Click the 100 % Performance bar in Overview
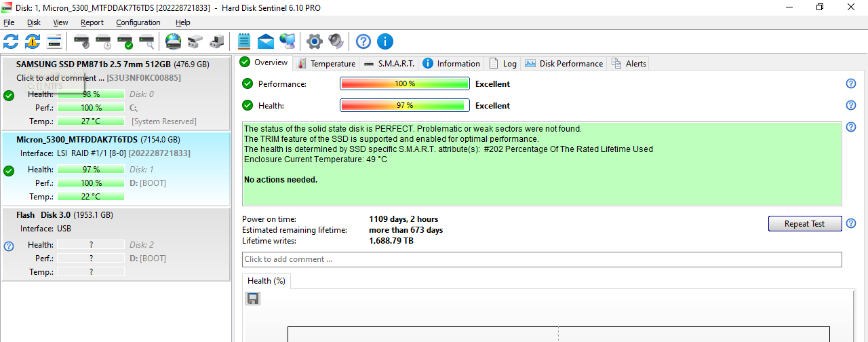This screenshot has width=868, height=342. (x=404, y=83)
